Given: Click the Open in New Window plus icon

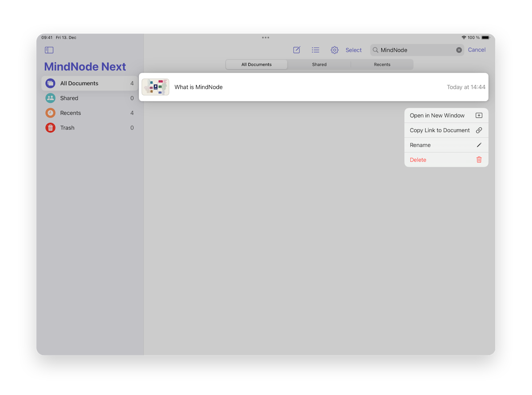Looking at the screenshot, I should pos(479,115).
